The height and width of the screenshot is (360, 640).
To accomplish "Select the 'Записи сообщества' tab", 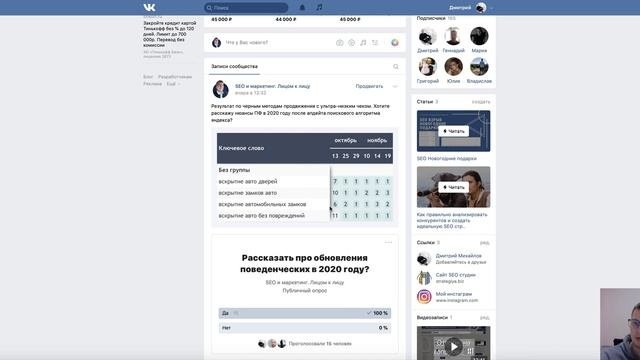I will click(x=234, y=67).
